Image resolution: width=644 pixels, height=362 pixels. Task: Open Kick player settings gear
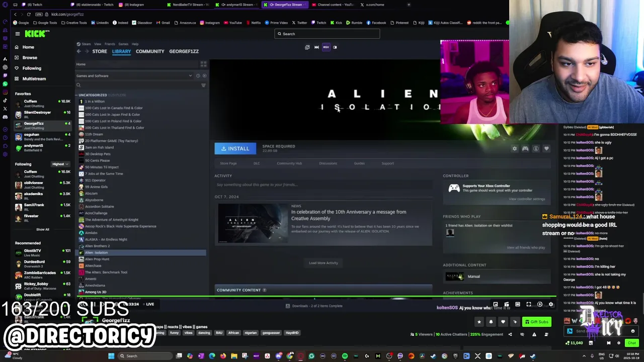click(x=551, y=304)
